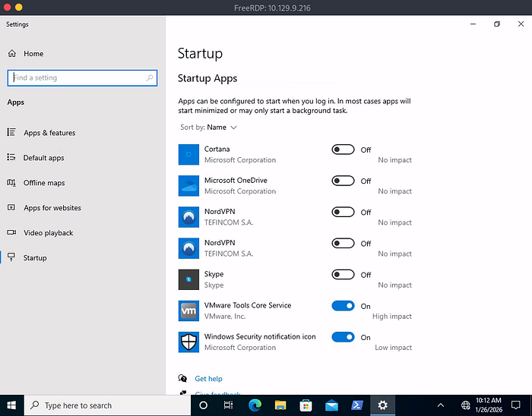Open Mail app from the taskbar
Viewport: 532px width, 416px height.
[331, 405]
